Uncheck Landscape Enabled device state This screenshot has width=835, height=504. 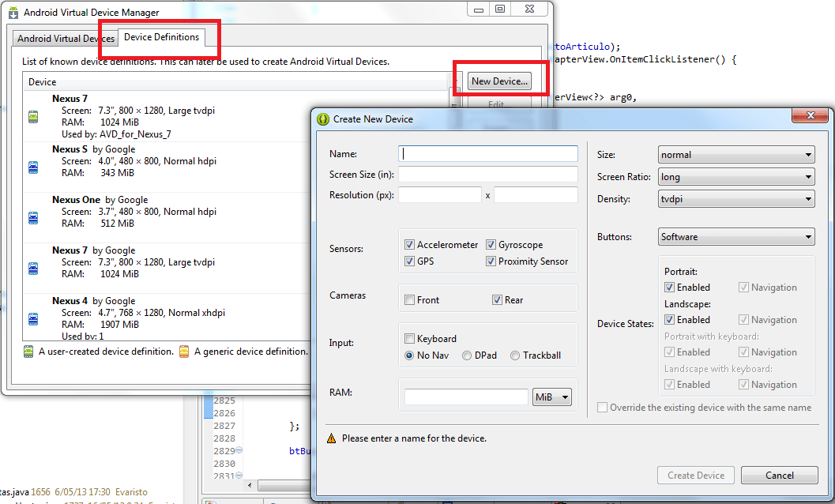click(669, 320)
